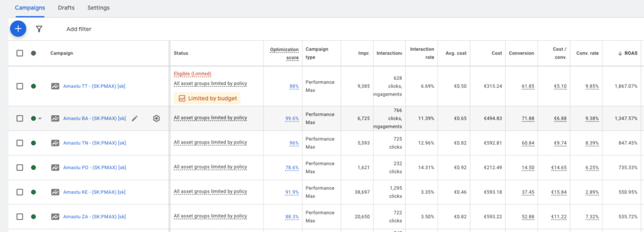The height and width of the screenshot is (232, 644).
Task: Check the Amastu KE campaign checkbox
Action: pyautogui.click(x=19, y=192)
